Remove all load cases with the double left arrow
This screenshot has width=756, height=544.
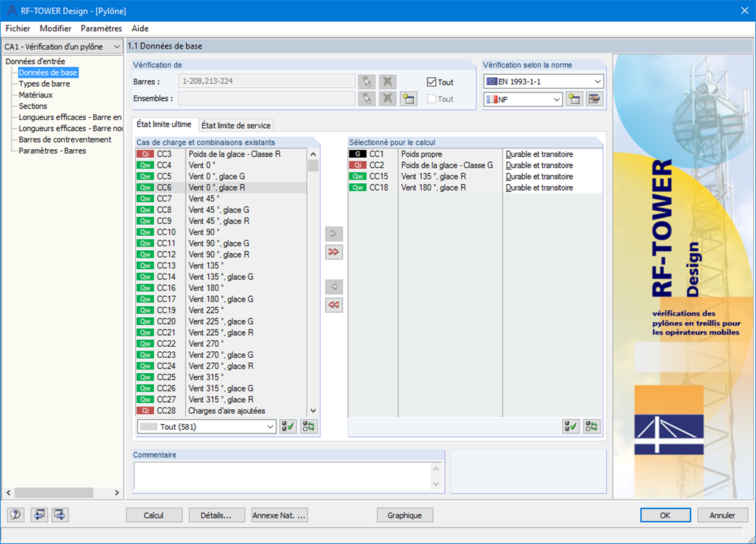tap(334, 305)
